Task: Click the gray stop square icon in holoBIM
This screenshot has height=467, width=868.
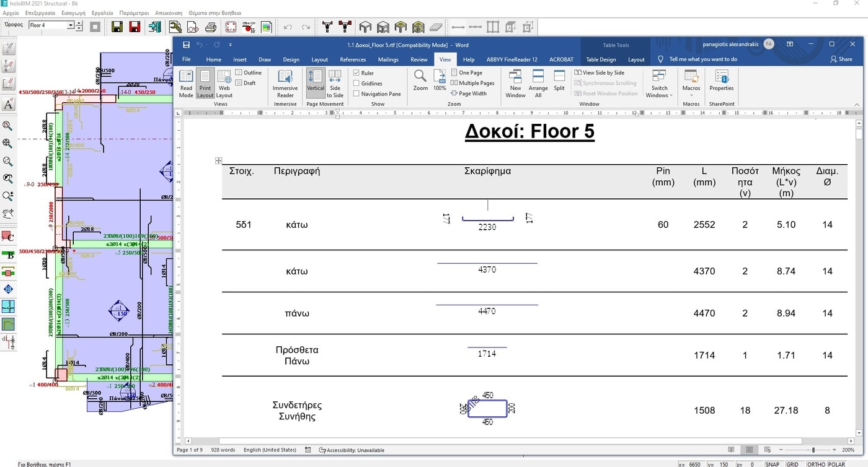Action: click(x=95, y=27)
